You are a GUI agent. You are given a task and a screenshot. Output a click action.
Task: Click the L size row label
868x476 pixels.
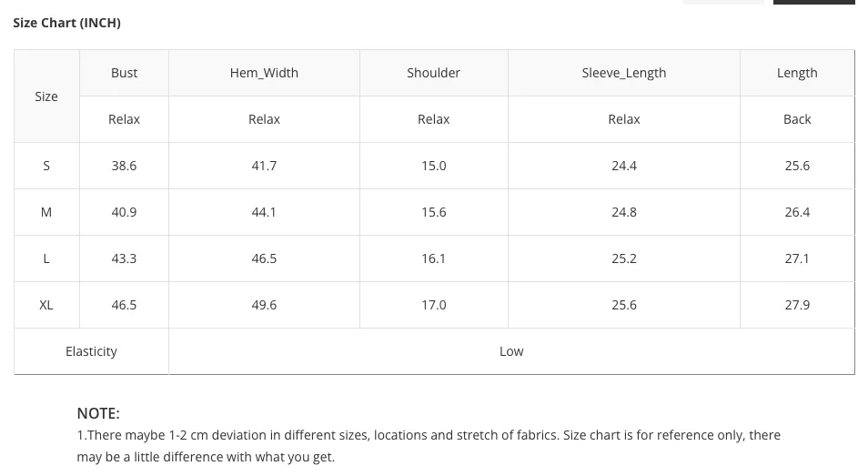pos(46,259)
